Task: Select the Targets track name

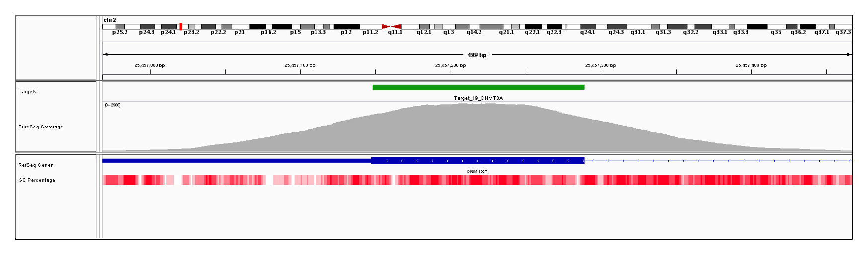Action: 27,92
